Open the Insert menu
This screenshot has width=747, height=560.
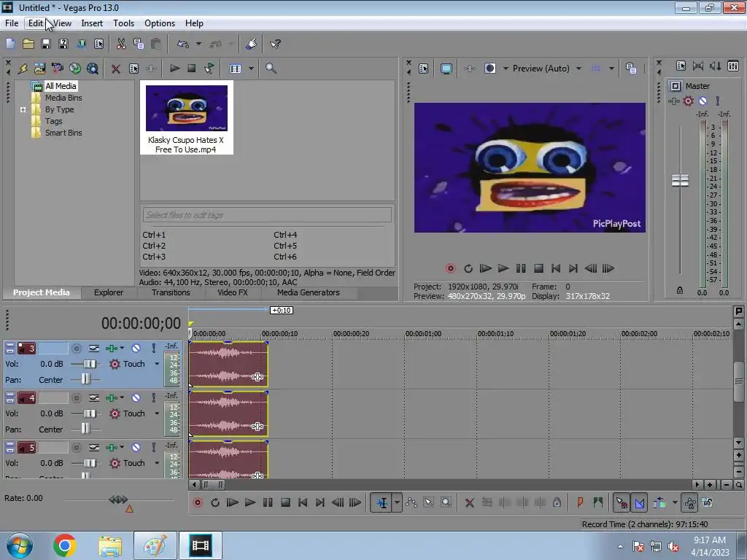point(92,23)
